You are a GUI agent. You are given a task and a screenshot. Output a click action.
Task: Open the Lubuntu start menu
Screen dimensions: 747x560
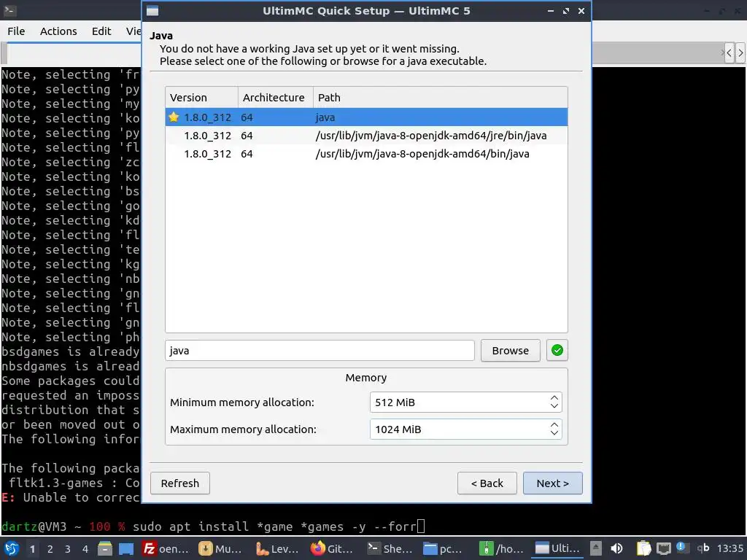(x=12, y=549)
